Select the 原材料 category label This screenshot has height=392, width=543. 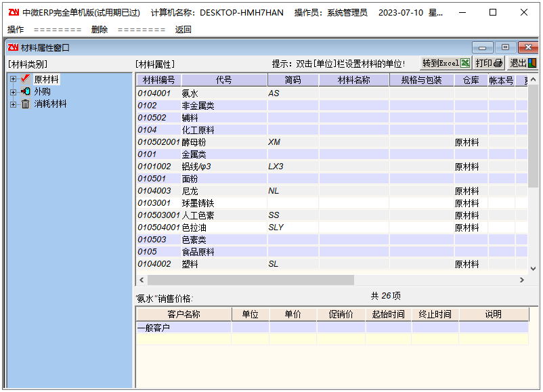[x=47, y=79]
